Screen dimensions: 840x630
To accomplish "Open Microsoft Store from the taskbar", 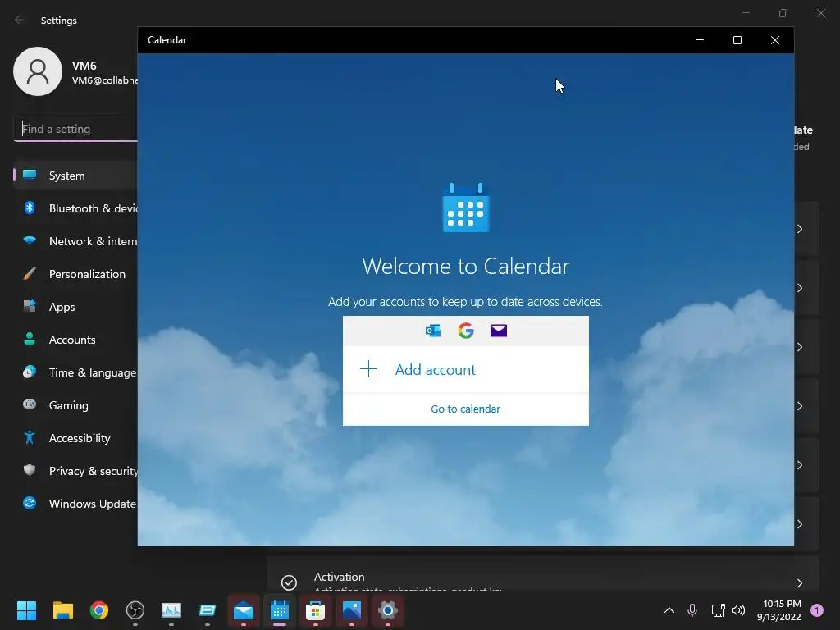I will [x=316, y=610].
